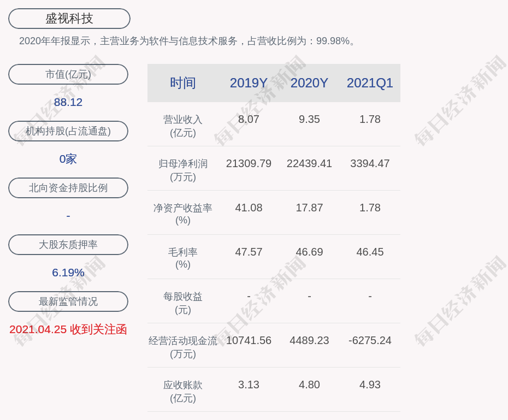
Task: Select the cash flow value 10741.56
Action: pyautogui.click(x=249, y=340)
